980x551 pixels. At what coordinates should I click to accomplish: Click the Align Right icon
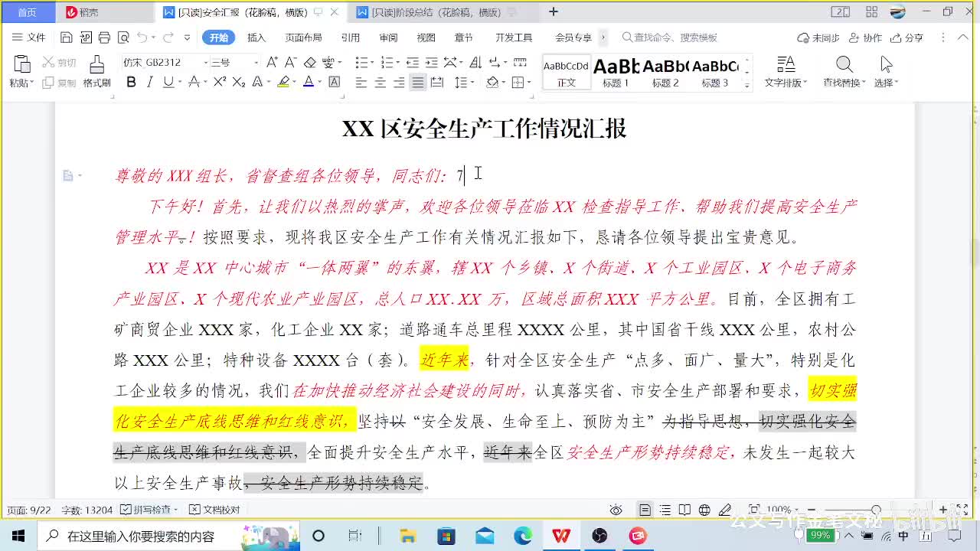pyautogui.click(x=398, y=83)
